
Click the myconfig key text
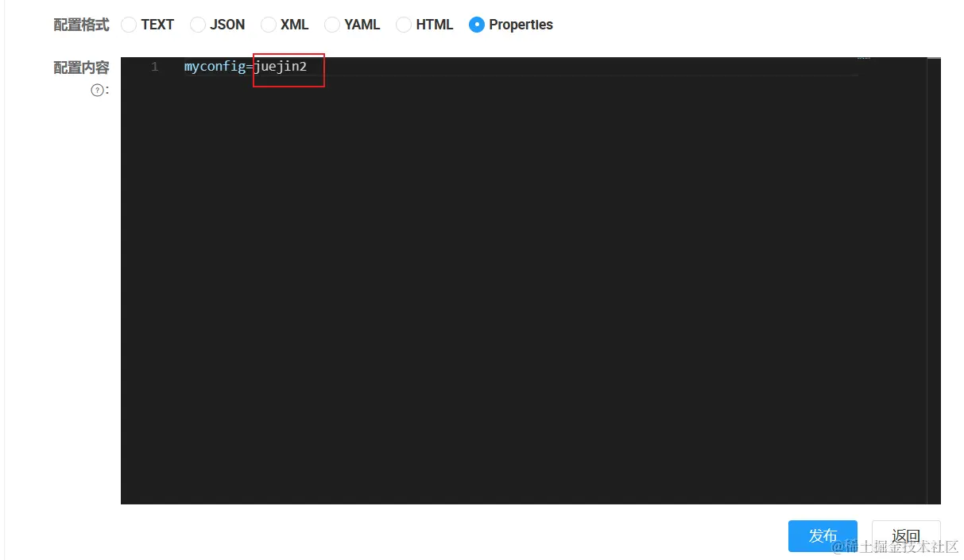point(215,68)
